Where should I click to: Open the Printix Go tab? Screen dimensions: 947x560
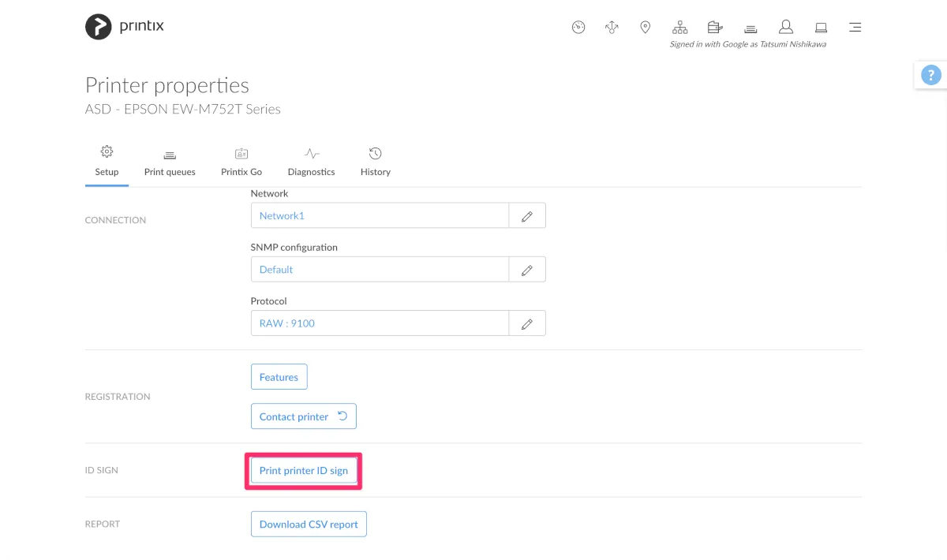(241, 162)
